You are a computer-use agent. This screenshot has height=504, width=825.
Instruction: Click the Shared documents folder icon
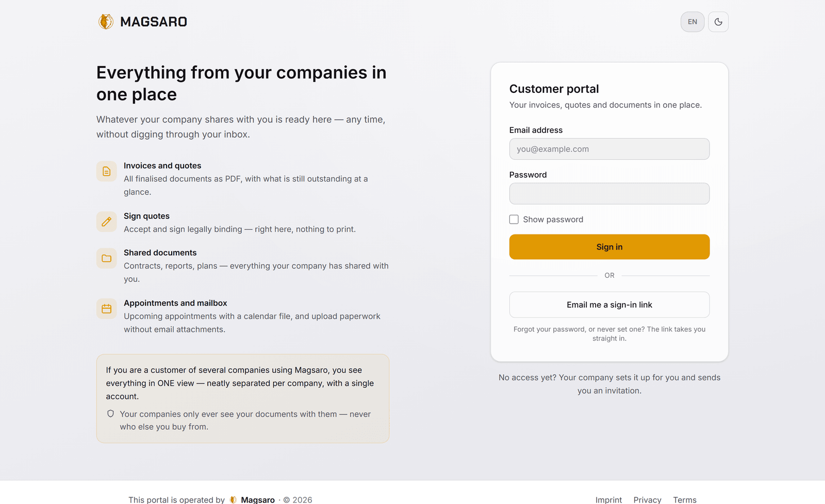tap(107, 258)
